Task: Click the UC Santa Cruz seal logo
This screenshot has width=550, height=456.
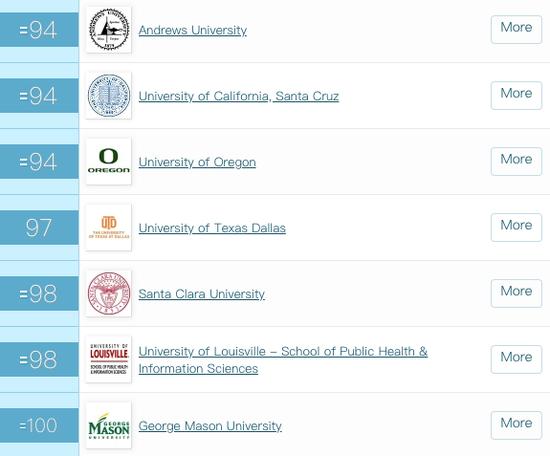Action: click(109, 95)
